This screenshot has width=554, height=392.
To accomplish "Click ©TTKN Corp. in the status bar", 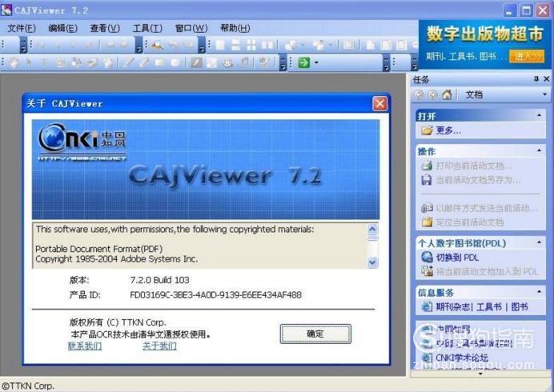I will [27, 386].
